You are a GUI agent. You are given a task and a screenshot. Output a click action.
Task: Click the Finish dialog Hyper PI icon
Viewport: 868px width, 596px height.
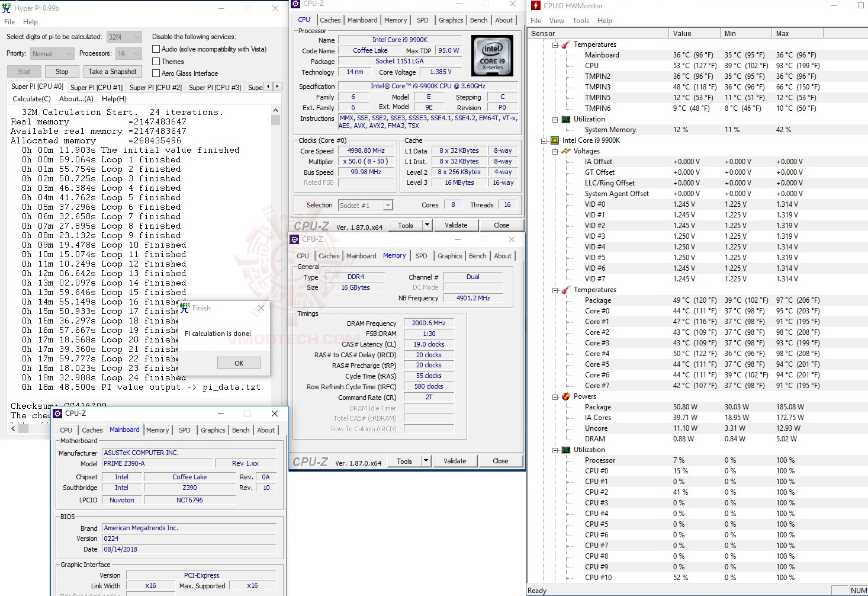pyautogui.click(x=185, y=307)
